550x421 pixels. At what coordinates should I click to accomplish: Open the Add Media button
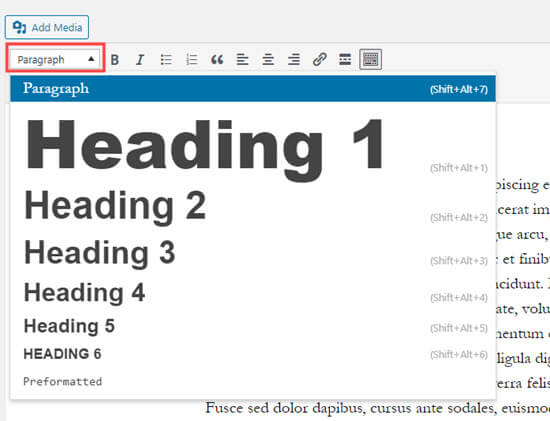(x=47, y=27)
